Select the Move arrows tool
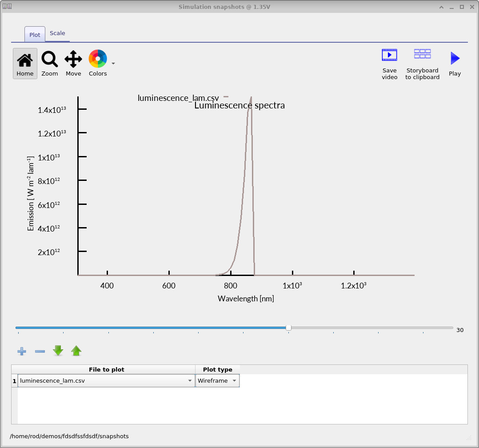The image size is (479, 448). (73, 64)
